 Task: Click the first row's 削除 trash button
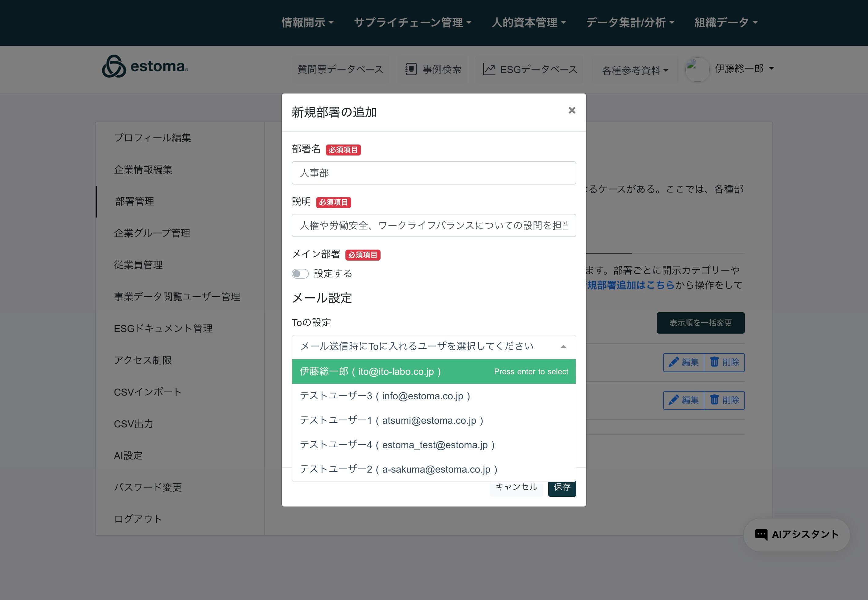click(724, 362)
